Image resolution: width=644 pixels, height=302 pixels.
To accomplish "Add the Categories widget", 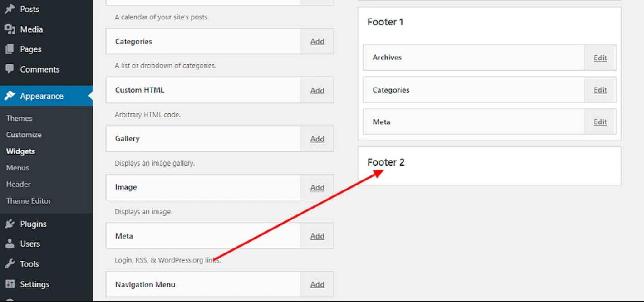I will coord(317,41).
